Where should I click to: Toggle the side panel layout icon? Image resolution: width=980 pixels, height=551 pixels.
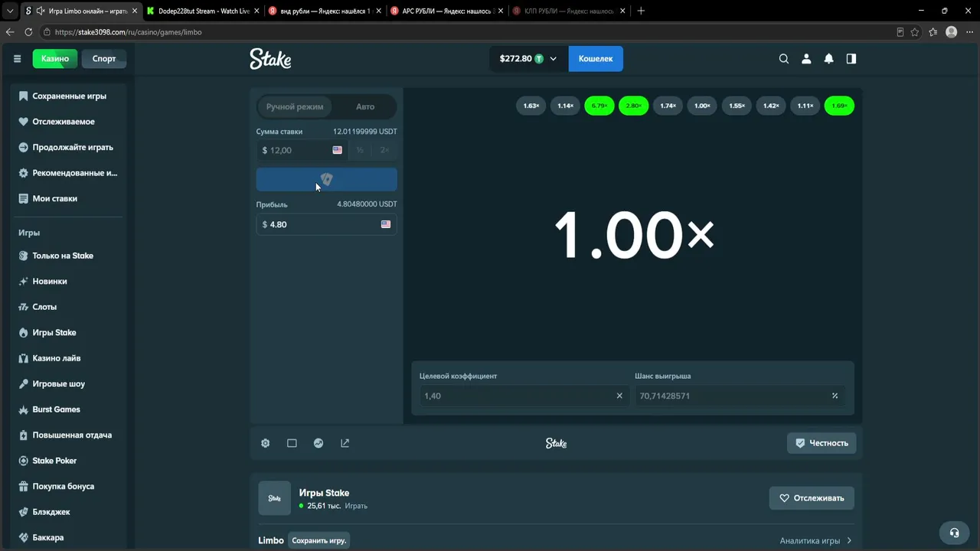(851, 59)
